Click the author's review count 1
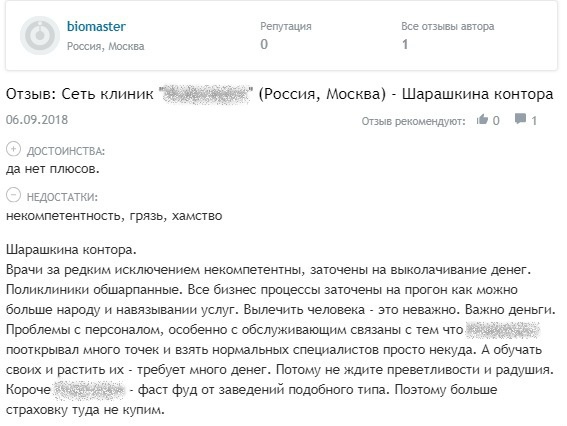 405,44
